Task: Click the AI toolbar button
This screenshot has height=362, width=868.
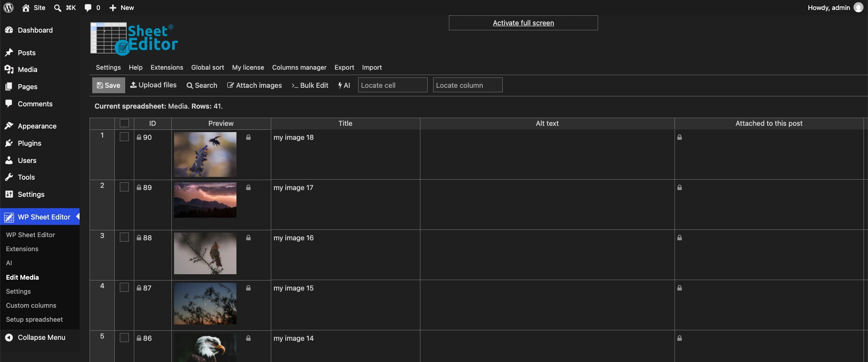Action: (x=344, y=85)
